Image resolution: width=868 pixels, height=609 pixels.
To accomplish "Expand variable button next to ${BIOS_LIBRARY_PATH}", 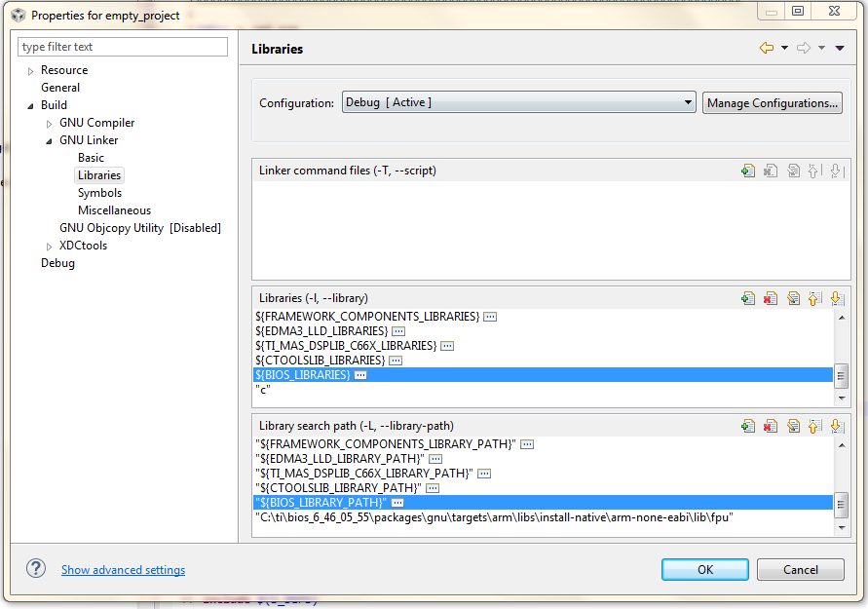I will (397, 503).
